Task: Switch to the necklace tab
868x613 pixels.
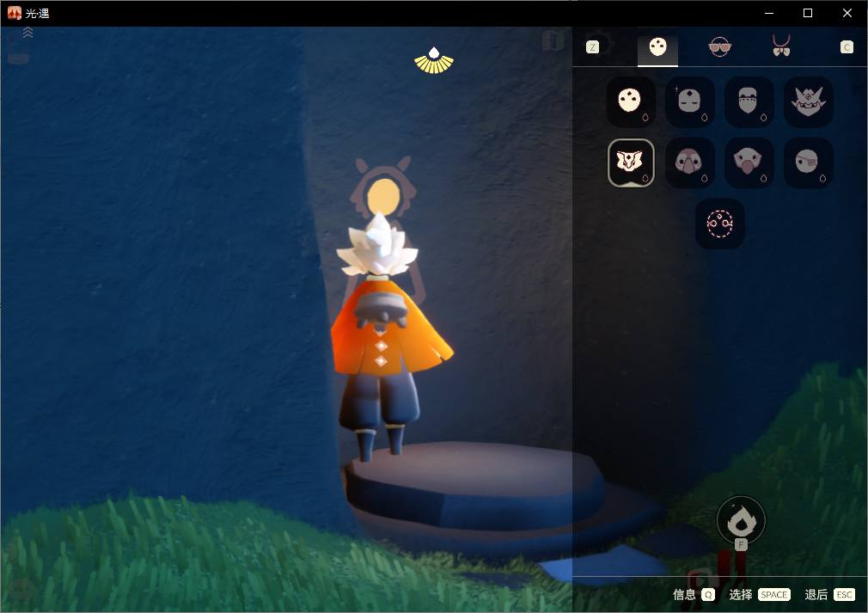Action: (x=781, y=46)
